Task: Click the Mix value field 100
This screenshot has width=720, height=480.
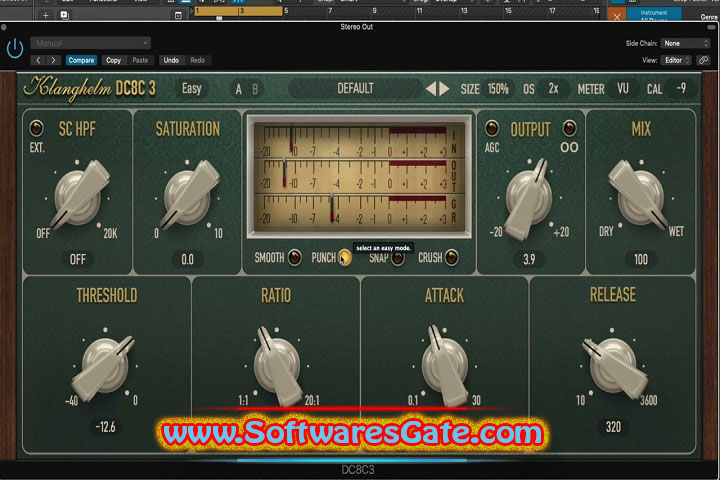Action: click(x=641, y=260)
